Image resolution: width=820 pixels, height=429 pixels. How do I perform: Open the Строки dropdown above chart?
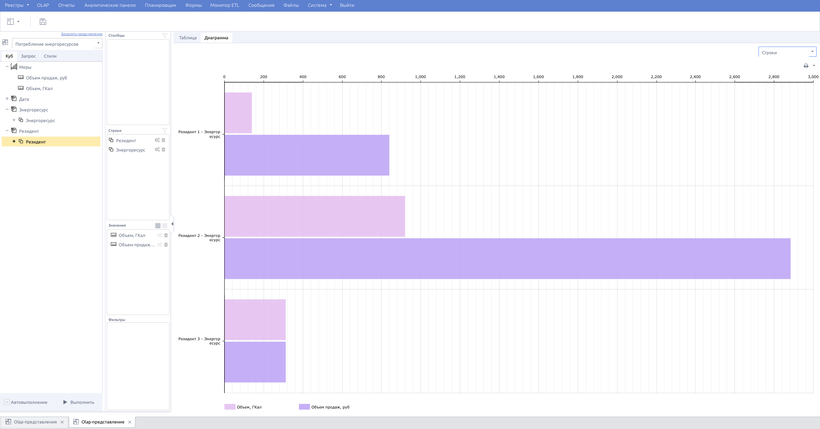787,52
